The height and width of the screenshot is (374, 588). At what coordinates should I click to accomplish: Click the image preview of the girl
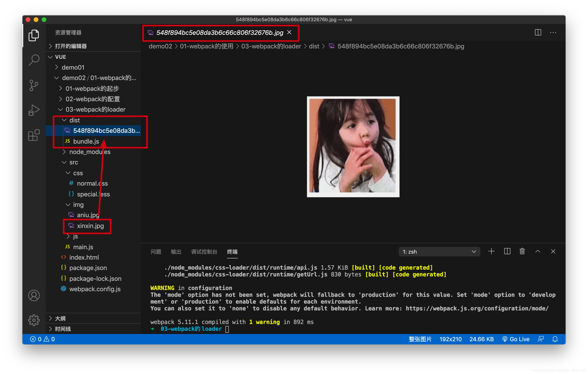(353, 147)
